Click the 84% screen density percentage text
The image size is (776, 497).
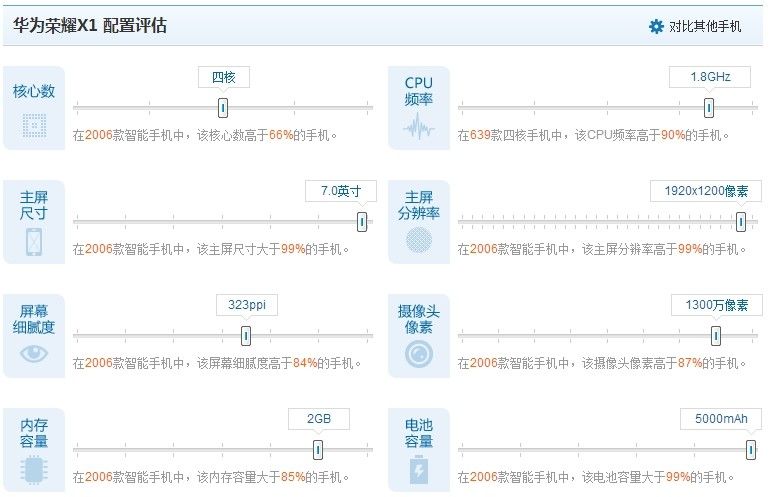(305, 363)
